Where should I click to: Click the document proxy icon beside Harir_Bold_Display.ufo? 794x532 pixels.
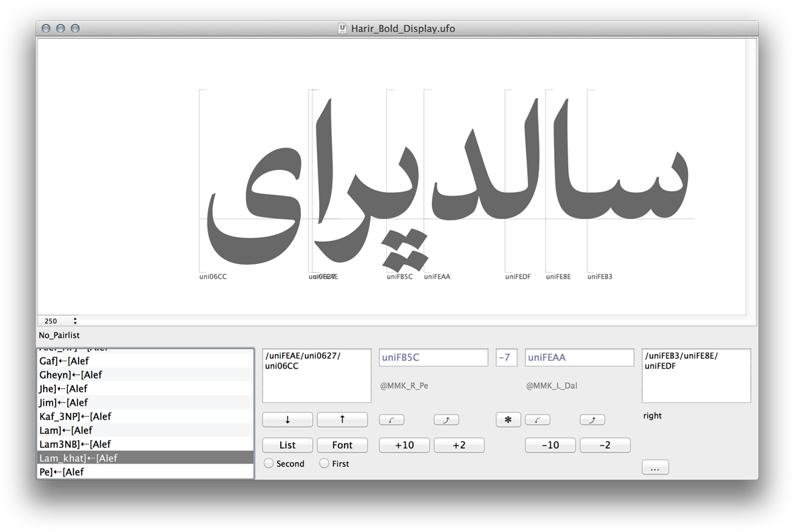coord(341,28)
